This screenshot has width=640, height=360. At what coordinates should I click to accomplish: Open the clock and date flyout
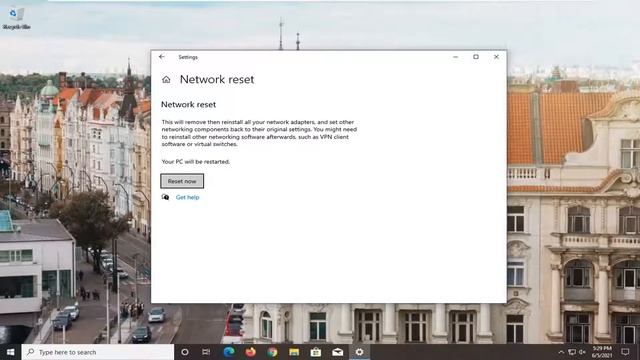click(602, 352)
